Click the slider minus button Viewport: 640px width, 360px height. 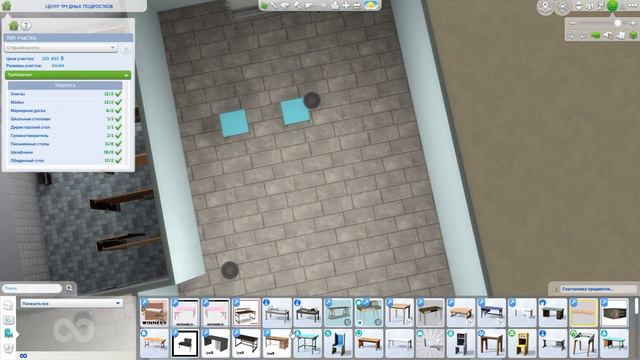tap(572, 23)
